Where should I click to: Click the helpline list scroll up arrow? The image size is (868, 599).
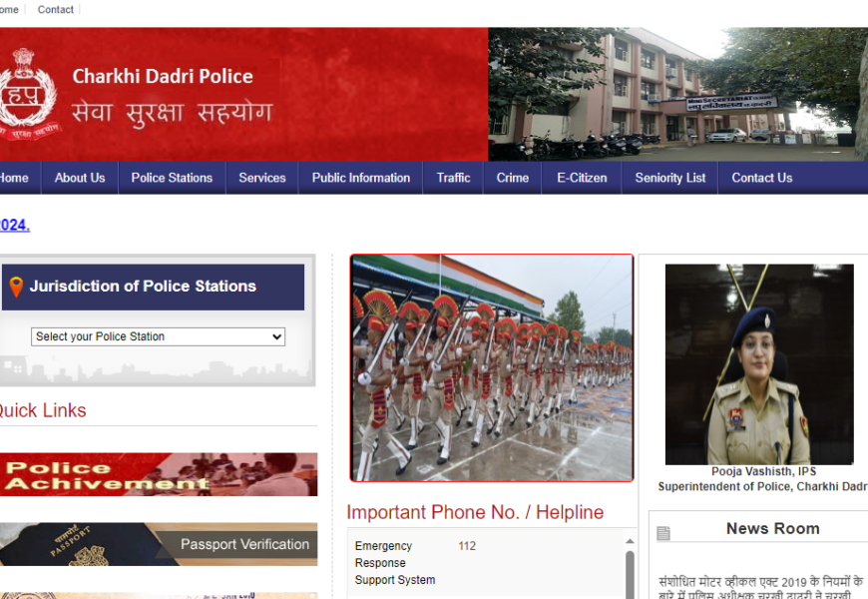[630, 541]
